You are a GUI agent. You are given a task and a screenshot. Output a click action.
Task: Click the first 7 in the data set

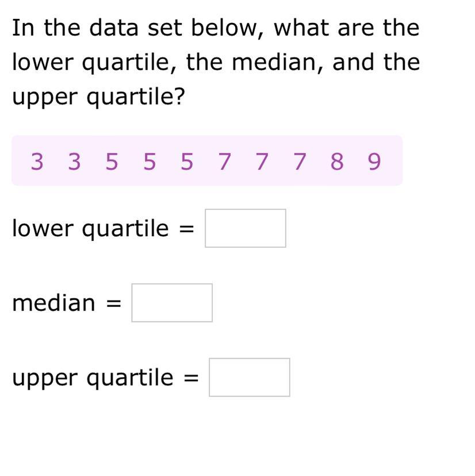pyautogui.click(x=224, y=162)
